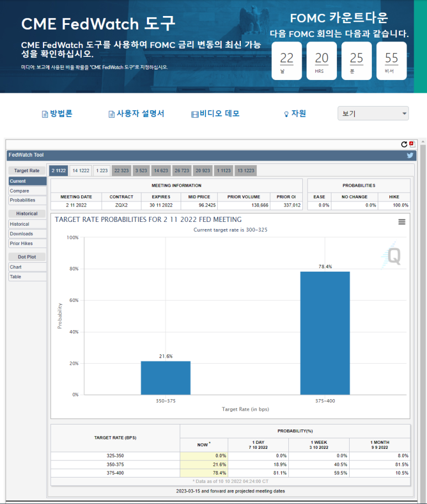Click the document icon beside 사용자 설명서
427x504 pixels.
click(x=112, y=114)
